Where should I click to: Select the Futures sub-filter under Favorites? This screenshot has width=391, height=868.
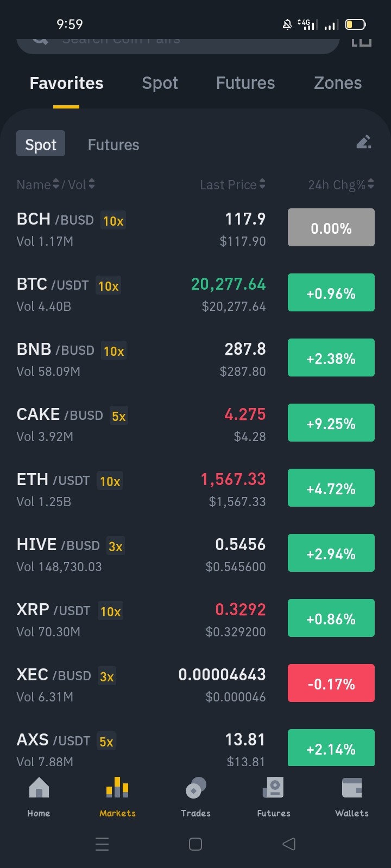(113, 145)
